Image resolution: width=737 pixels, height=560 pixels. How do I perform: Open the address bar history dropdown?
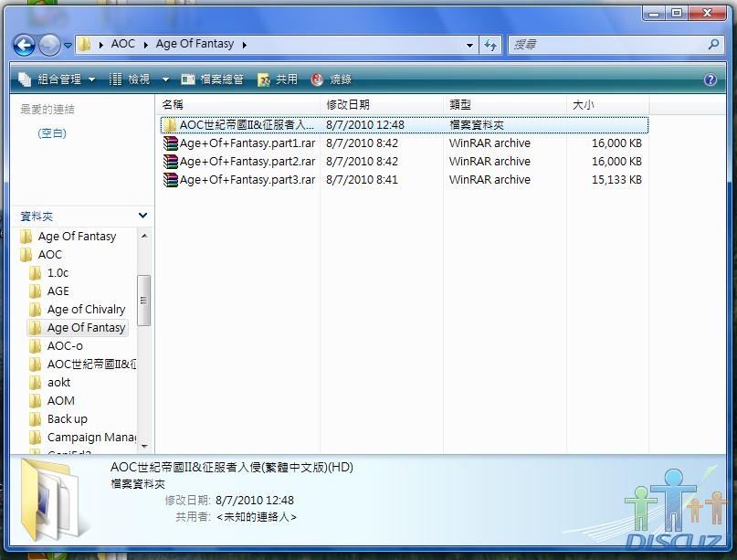pos(469,45)
